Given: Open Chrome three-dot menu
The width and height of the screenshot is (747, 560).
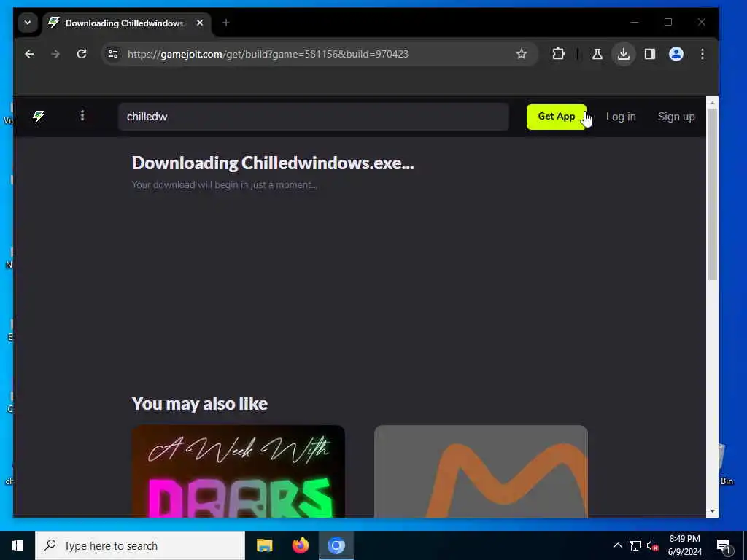Looking at the screenshot, I should coord(703,54).
